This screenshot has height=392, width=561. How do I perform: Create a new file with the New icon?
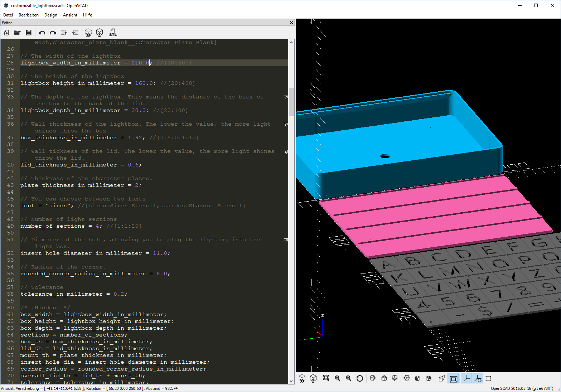6,33
